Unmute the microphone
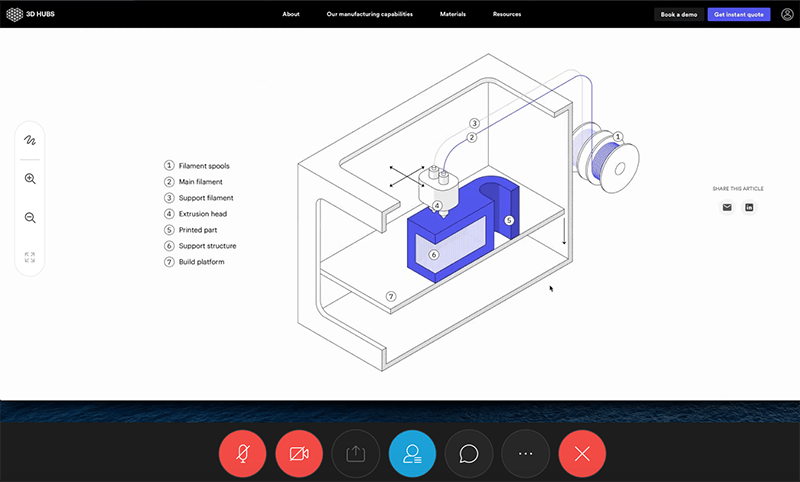 (x=242, y=453)
